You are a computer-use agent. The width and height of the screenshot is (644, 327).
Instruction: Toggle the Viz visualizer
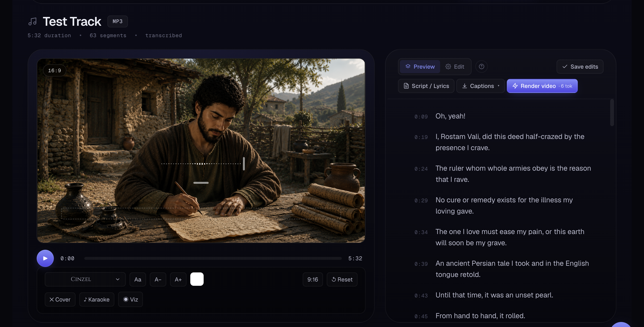point(131,300)
